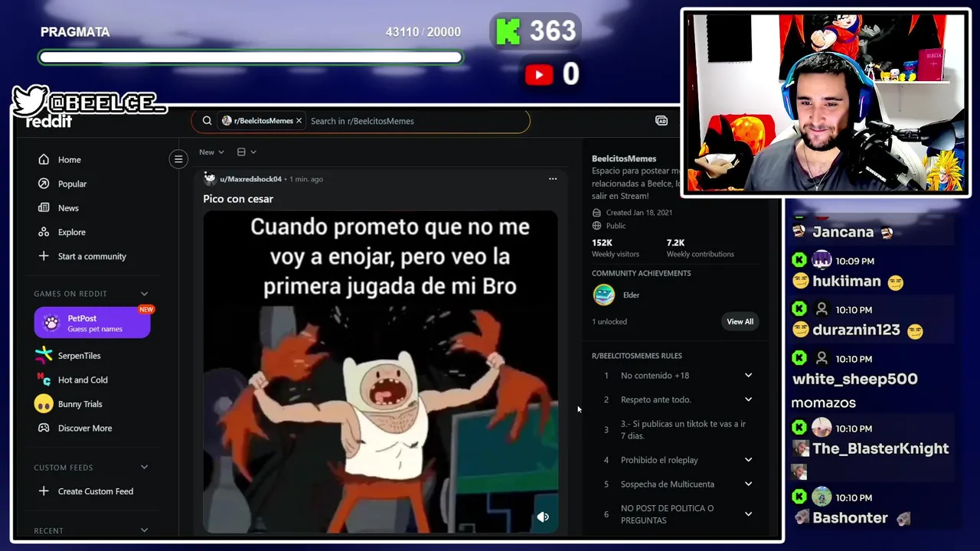The image size is (980, 551).
Task: Click chat username Jancana
Action: coord(843,232)
